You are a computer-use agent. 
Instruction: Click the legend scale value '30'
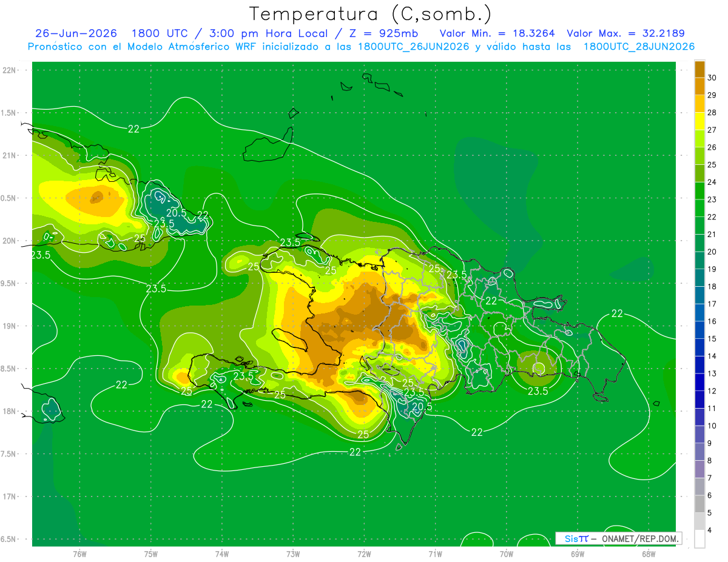tap(712, 78)
